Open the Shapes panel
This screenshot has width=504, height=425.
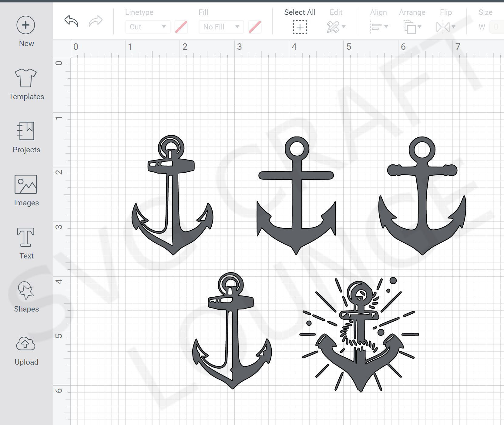point(26,296)
